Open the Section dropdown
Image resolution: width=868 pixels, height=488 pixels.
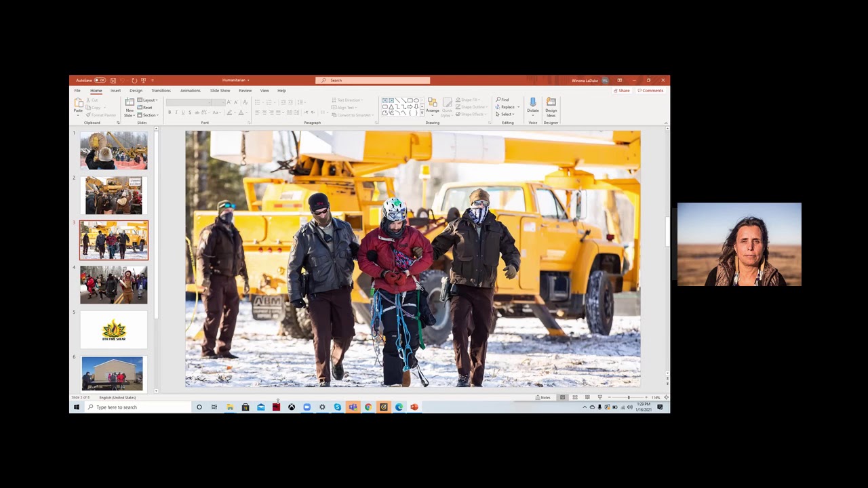click(148, 115)
